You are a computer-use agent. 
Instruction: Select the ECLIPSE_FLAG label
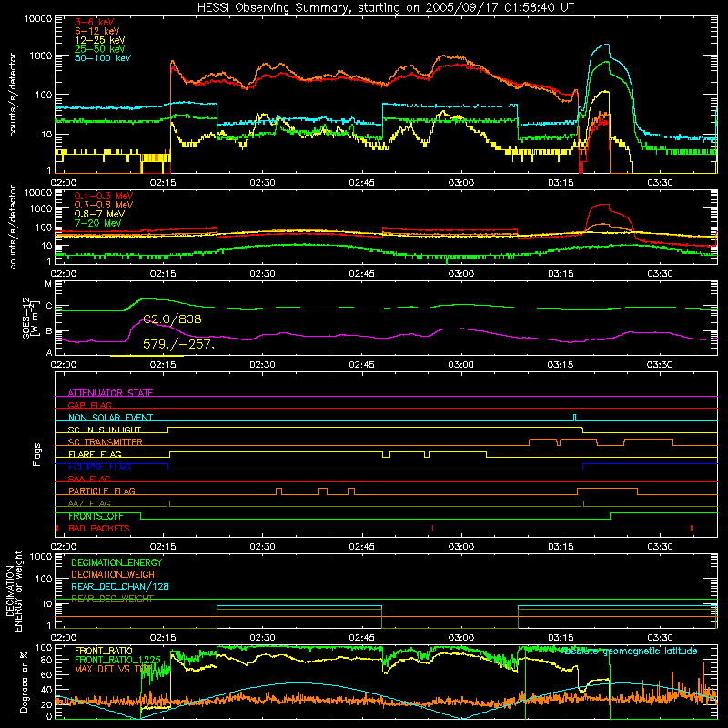tap(99, 467)
